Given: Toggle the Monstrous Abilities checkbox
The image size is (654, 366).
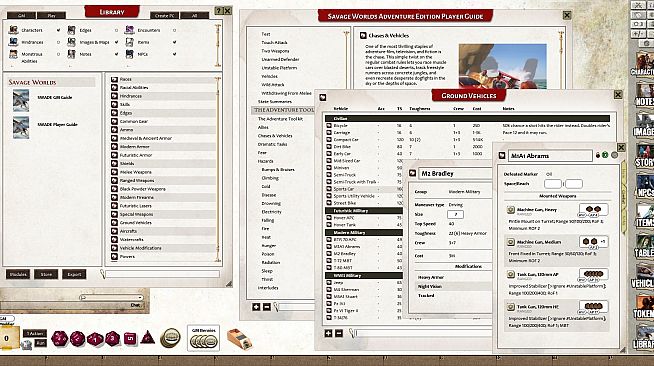Looking at the screenshot, I should point(58,54).
